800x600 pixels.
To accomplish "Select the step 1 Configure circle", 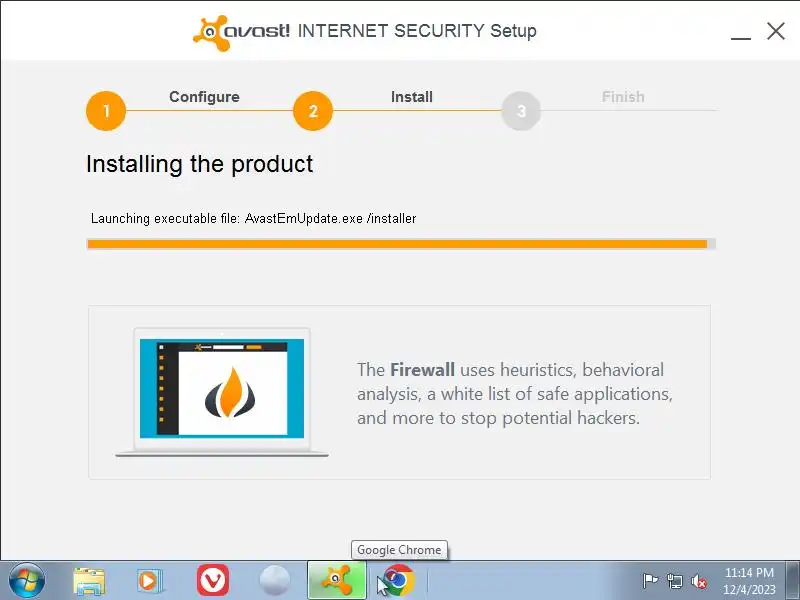I will [106, 111].
